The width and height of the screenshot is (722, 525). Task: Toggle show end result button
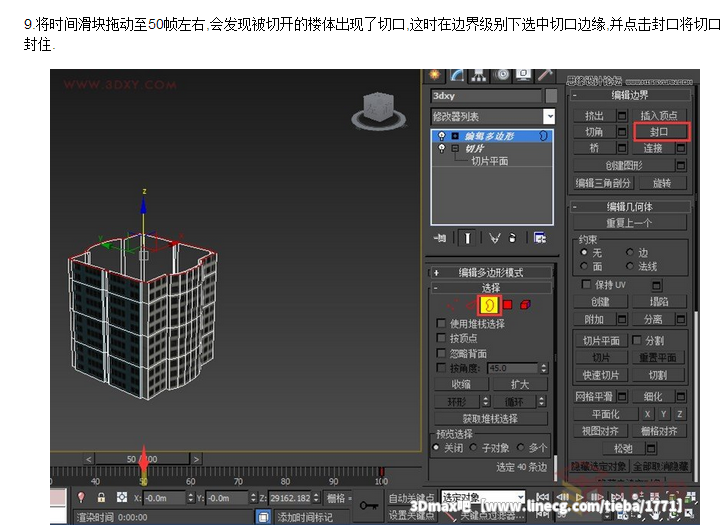(467, 238)
